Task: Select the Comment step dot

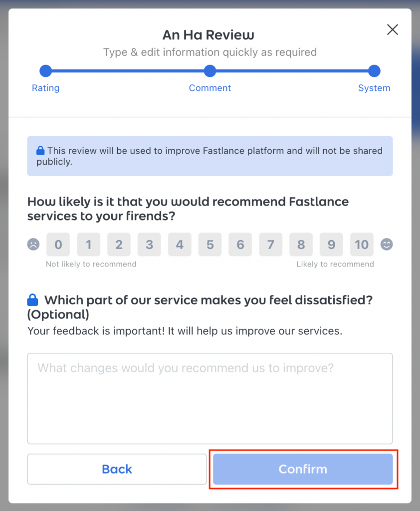Action: point(210,71)
